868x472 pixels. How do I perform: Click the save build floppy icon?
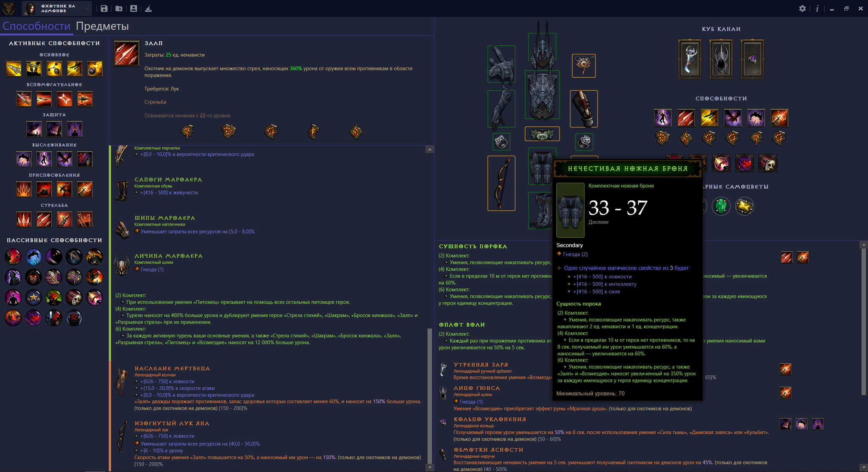[x=104, y=8]
